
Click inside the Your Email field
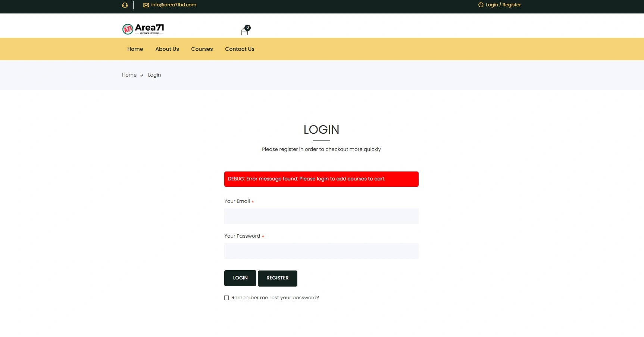click(321, 216)
